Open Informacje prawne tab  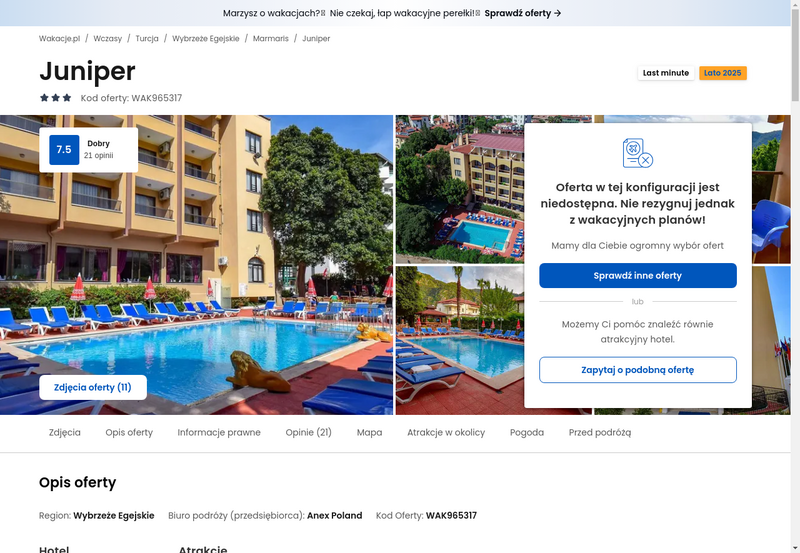click(219, 432)
